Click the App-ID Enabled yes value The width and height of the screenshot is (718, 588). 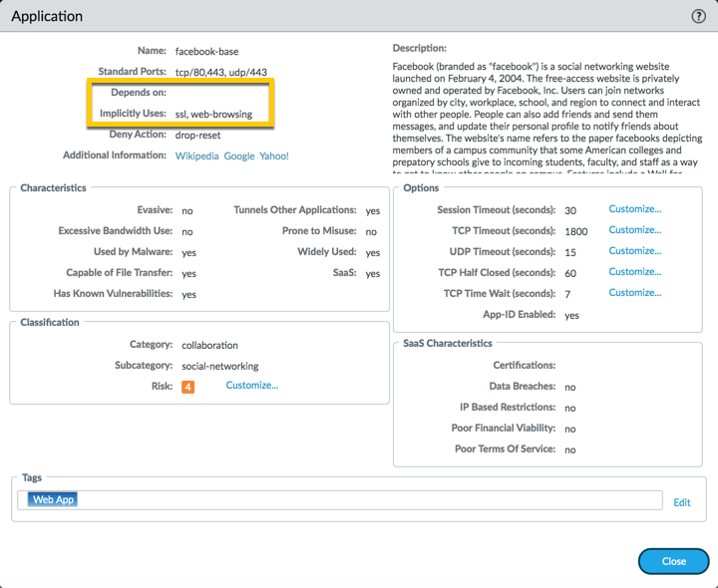point(572,316)
